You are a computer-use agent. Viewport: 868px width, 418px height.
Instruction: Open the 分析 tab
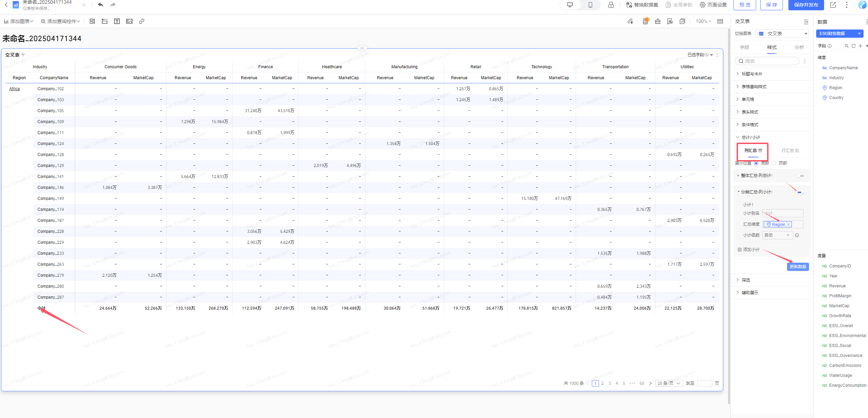[799, 47]
